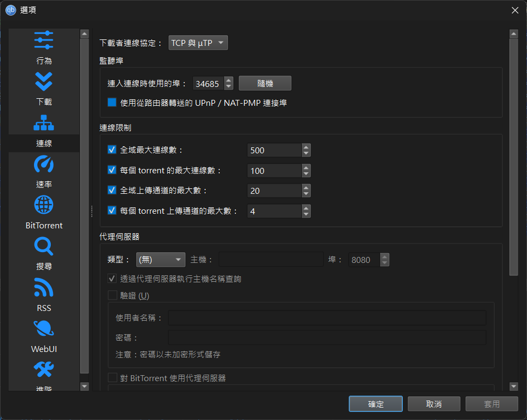Image resolution: width=527 pixels, height=420 pixels.
Task: Toggle 透過代理伺服器執行主機名稱查詢 checkbox
Action: [x=112, y=279]
